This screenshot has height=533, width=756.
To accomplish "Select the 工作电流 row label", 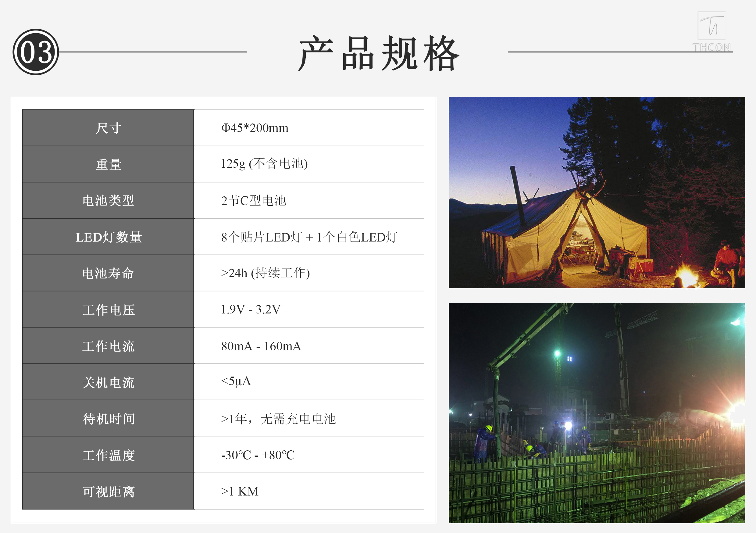I will click(108, 346).
